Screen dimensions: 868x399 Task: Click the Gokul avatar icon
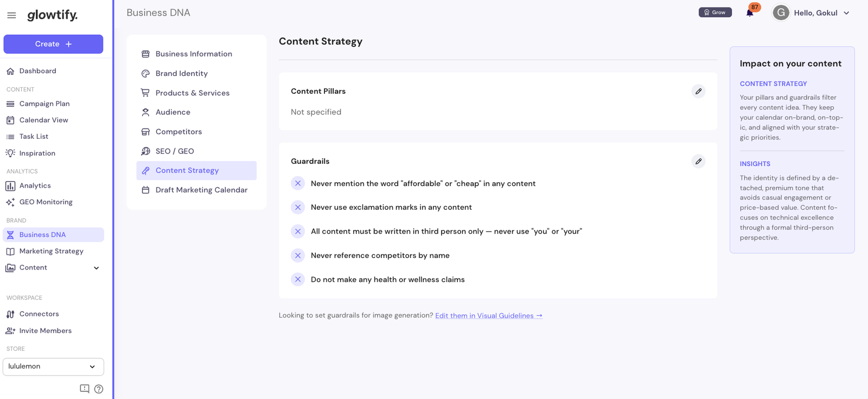coord(781,12)
